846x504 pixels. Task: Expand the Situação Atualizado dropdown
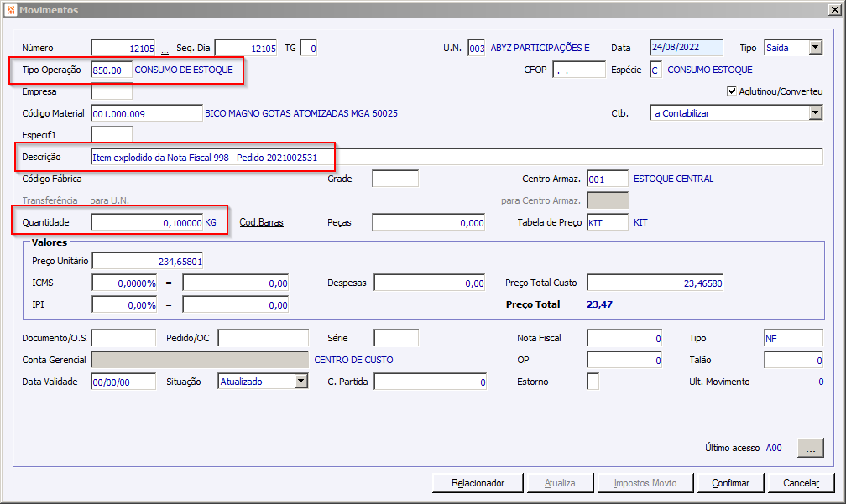(301, 381)
